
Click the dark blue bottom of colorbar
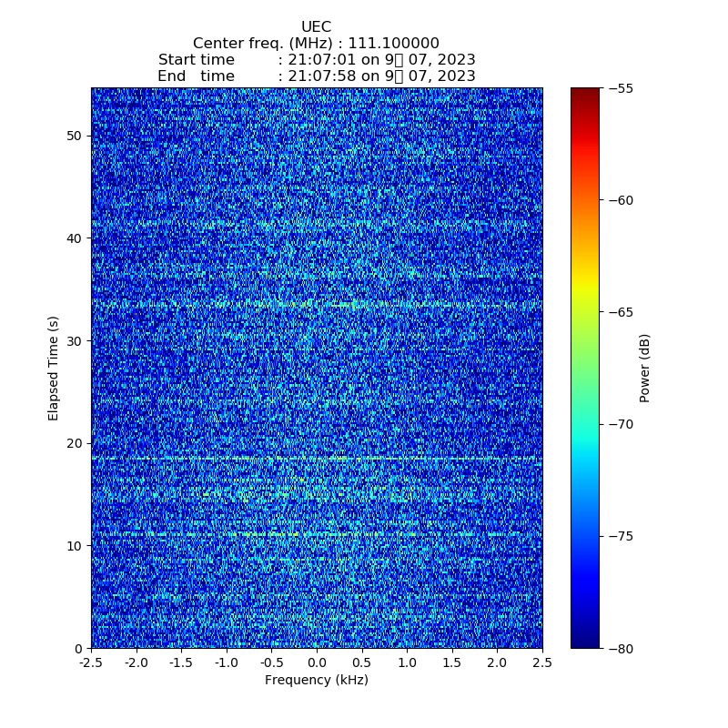[585, 642]
